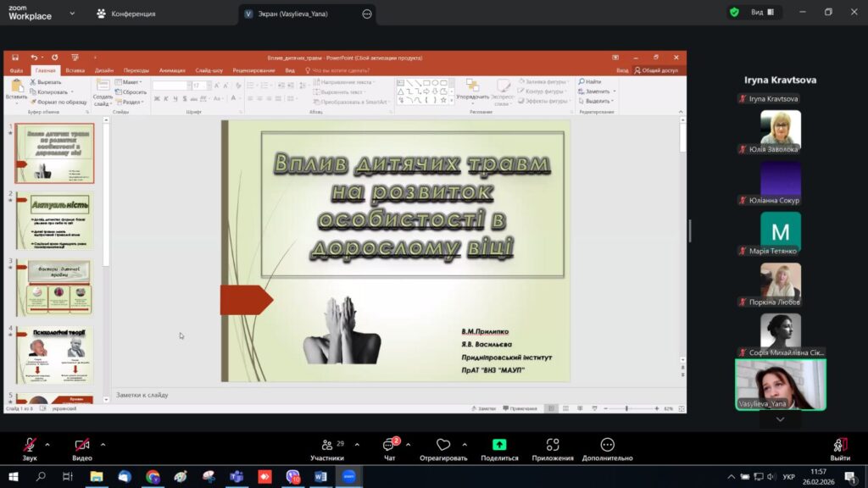Open the Вставка ribbon tab
This screenshot has width=868, height=488.
click(x=75, y=70)
